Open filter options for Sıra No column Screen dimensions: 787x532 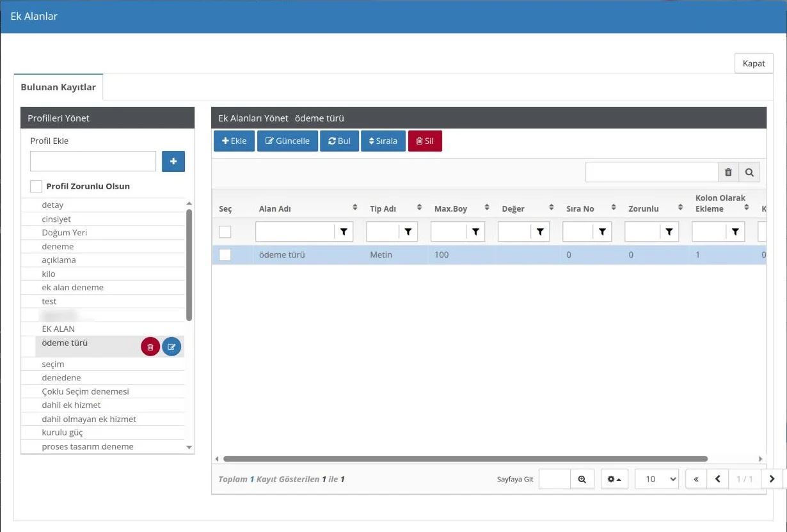603,231
